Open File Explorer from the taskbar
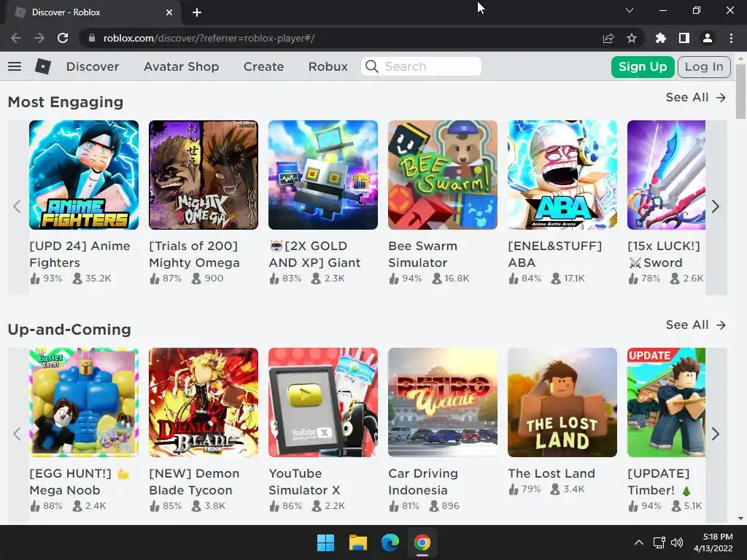This screenshot has width=747, height=560. [357, 542]
